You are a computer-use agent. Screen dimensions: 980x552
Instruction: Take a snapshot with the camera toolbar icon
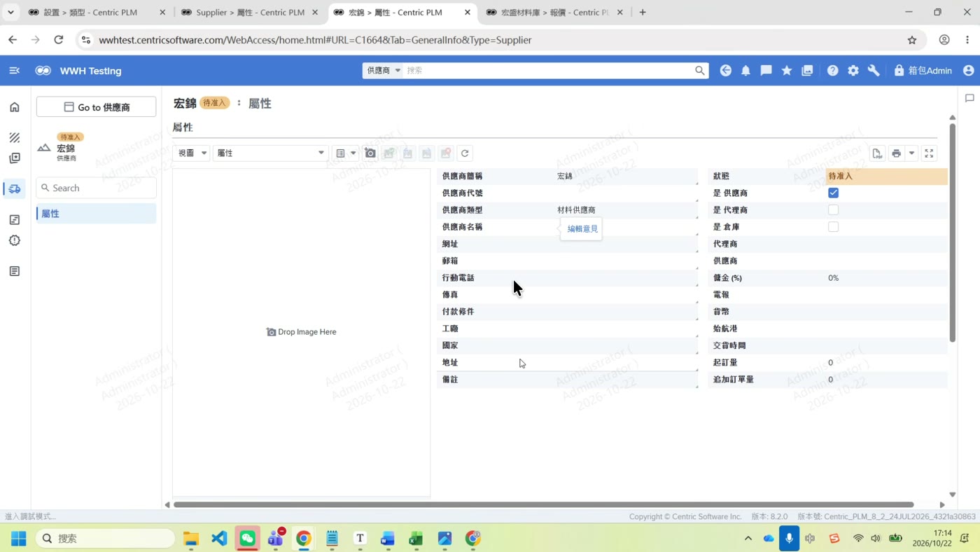point(370,153)
